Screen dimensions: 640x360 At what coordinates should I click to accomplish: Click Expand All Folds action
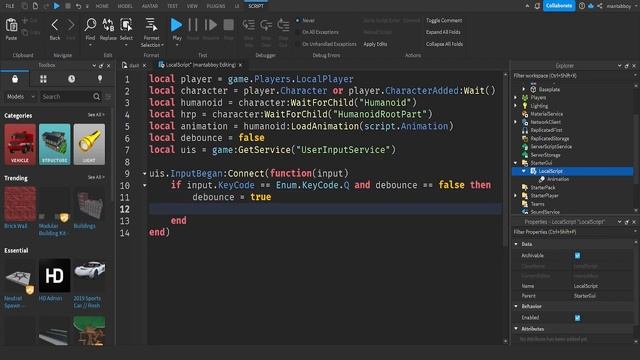(x=443, y=32)
